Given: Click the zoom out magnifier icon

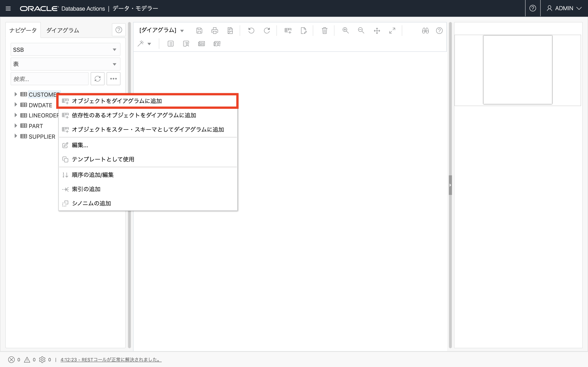Looking at the screenshot, I should click(x=361, y=31).
